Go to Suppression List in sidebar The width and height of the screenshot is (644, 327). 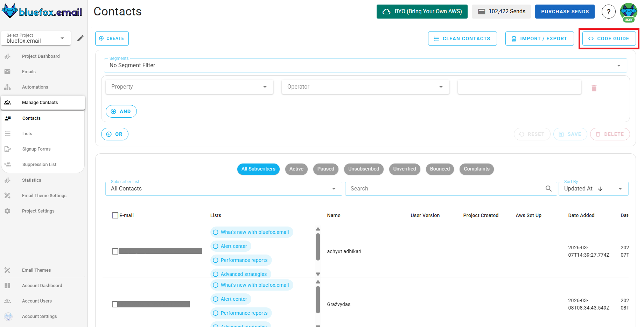tap(39, 165)
